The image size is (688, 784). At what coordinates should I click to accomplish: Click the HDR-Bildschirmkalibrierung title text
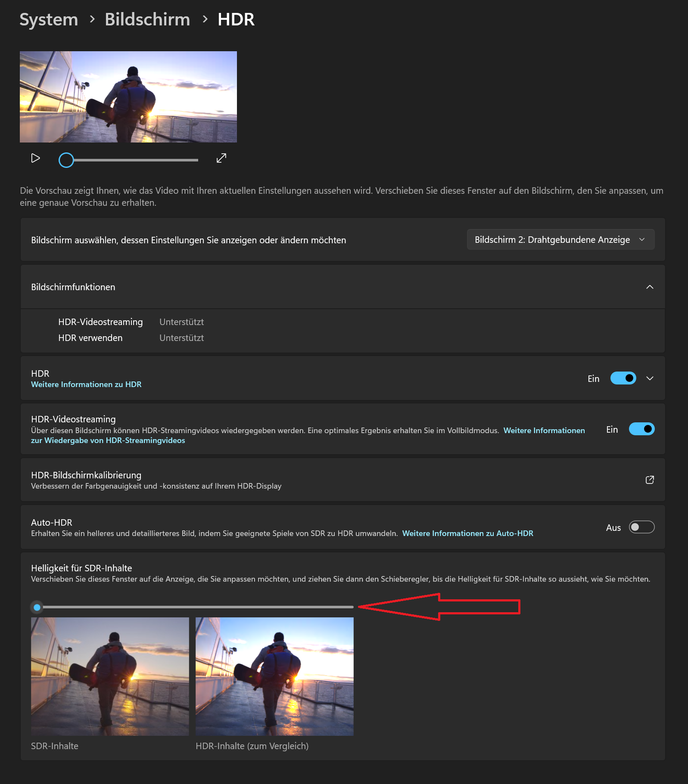coord(86,475)
